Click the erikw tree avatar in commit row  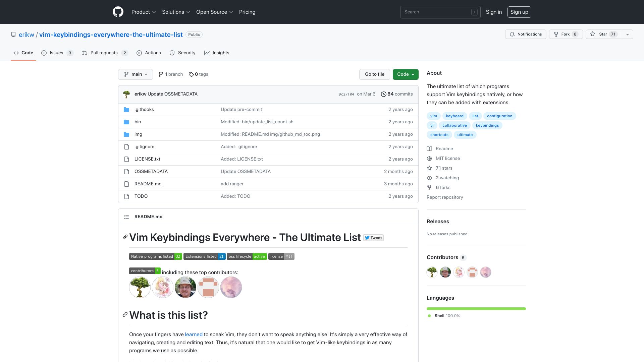coord(126,94)
